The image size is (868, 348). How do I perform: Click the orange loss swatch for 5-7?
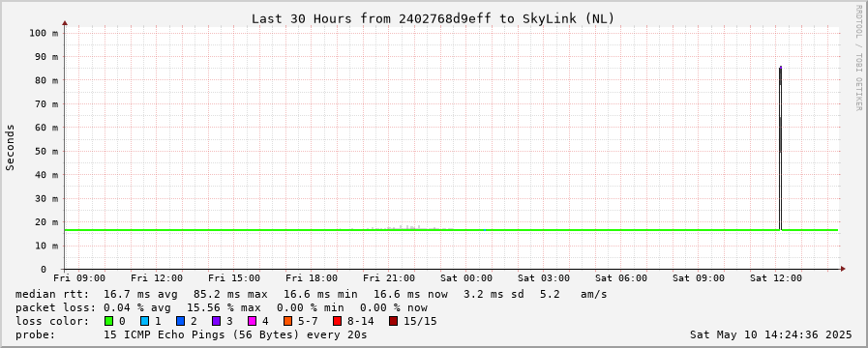click(x=287, y=321)
